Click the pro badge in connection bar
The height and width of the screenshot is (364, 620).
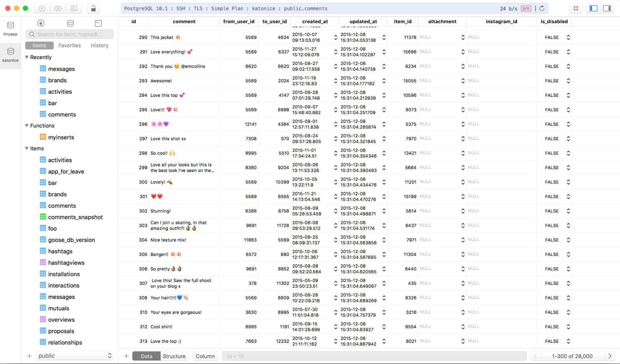coord(526,8)
